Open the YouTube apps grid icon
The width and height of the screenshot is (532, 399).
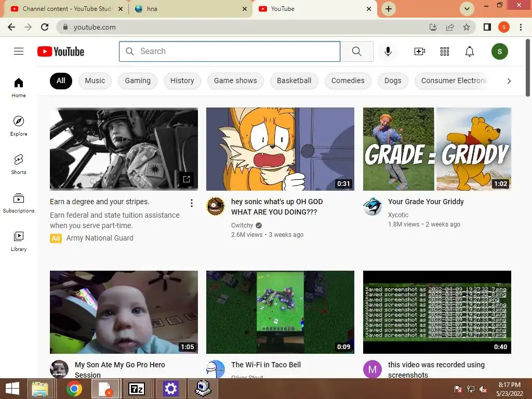(x=445, y=51)
